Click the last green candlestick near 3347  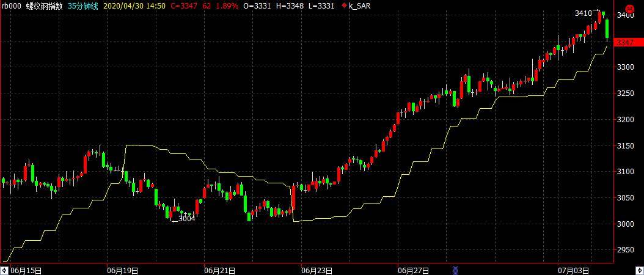[607, 29]
